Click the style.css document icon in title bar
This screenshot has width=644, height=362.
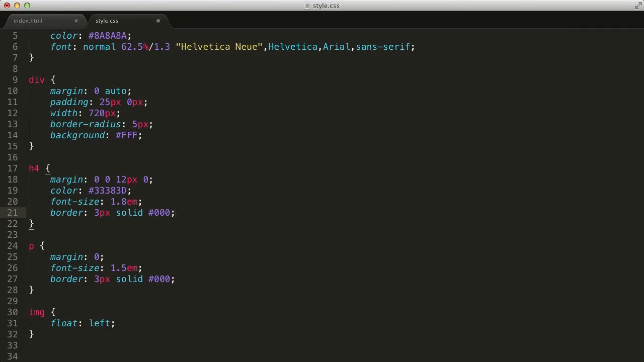(x=307, y=6)
